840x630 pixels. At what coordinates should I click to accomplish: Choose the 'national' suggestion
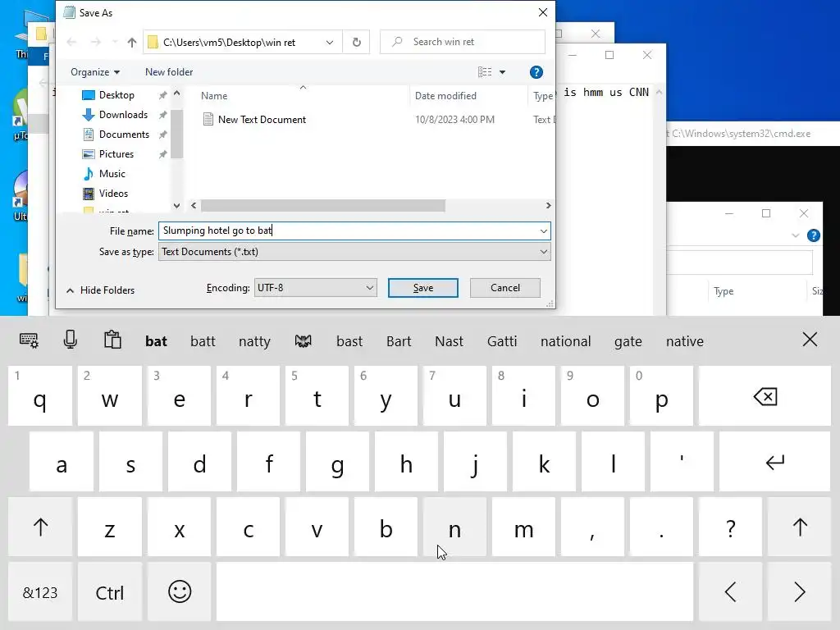(565, 341)
